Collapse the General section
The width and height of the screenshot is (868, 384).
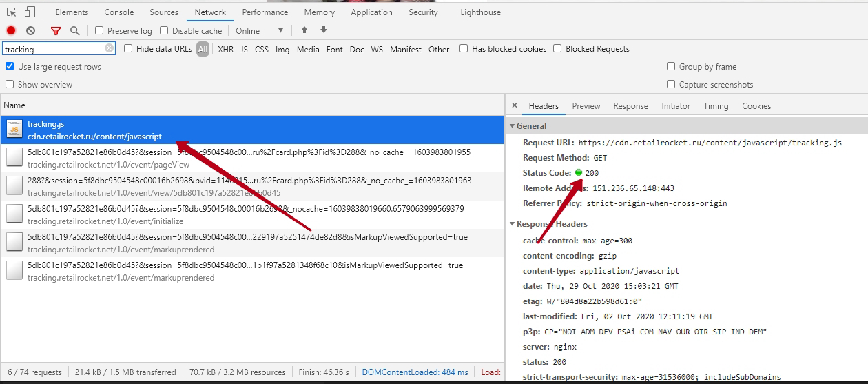coord(512,126)
